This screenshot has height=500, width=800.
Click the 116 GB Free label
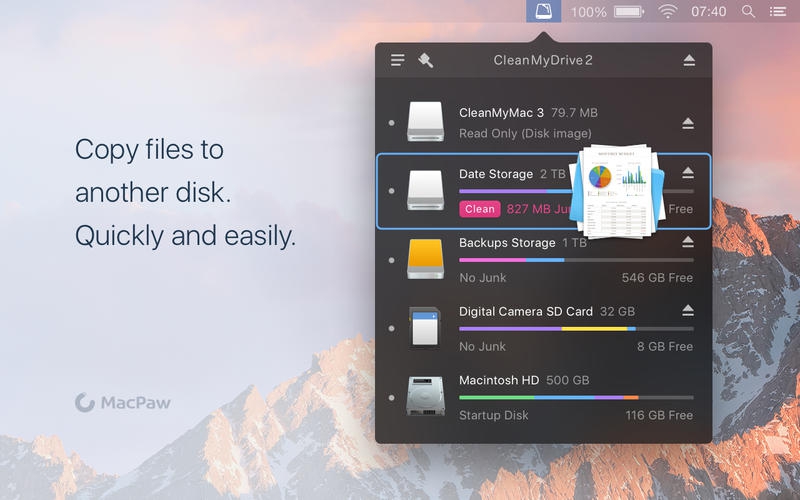tap(659, 415)
